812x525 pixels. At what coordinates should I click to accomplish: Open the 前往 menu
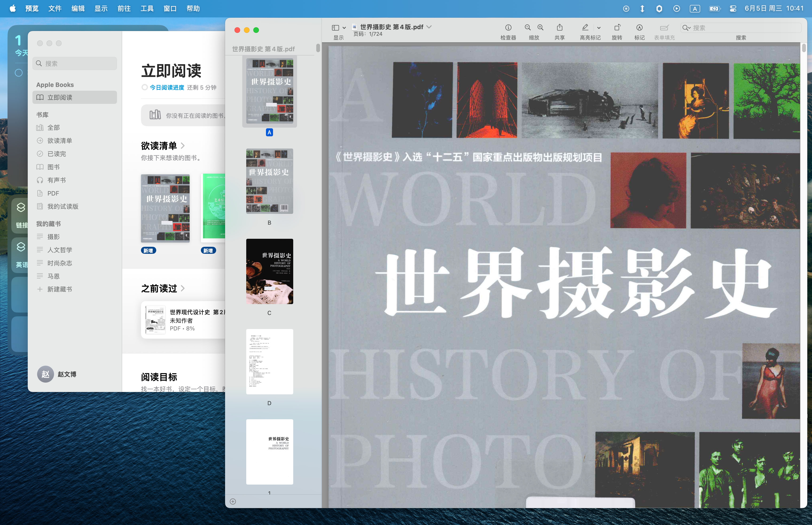tap(124, 8)
